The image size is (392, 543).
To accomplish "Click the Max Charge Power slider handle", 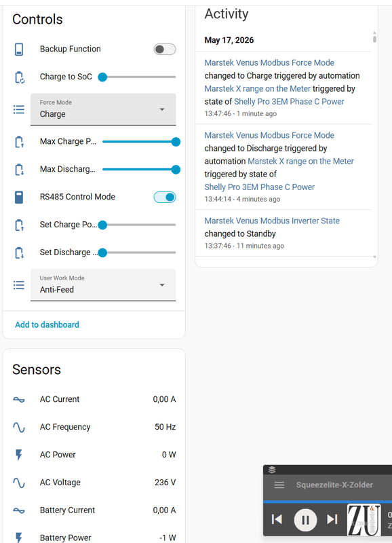I will tap(176, 142).
